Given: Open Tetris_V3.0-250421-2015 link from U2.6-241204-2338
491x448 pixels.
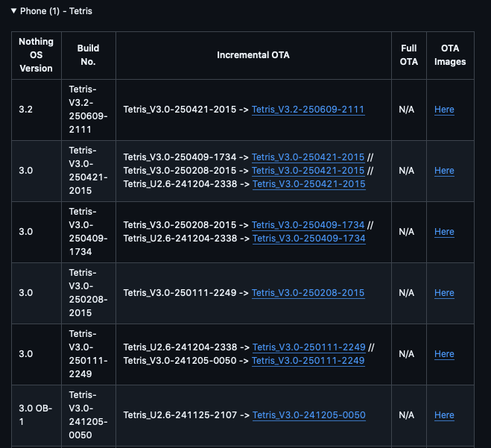Looking at the screenshot, I should pos(308,184).
